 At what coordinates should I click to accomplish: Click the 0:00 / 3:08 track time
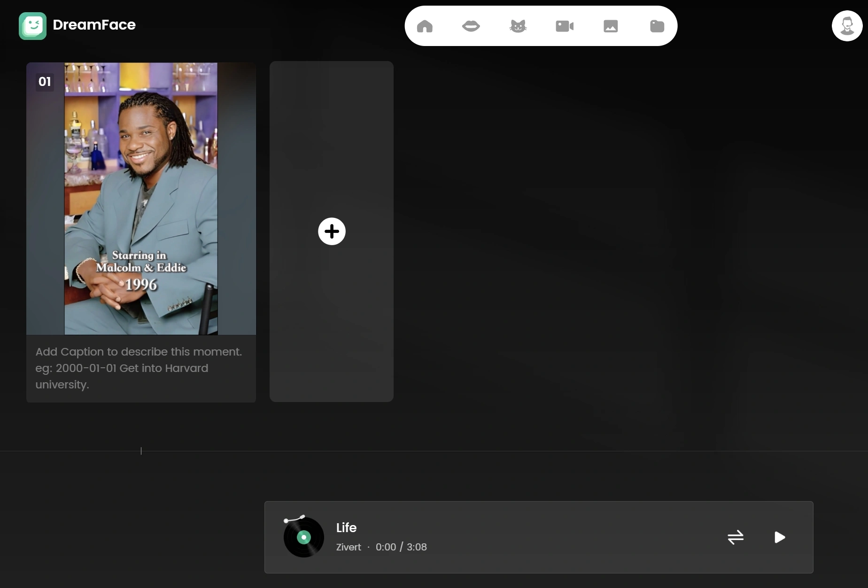coord(401,547)
